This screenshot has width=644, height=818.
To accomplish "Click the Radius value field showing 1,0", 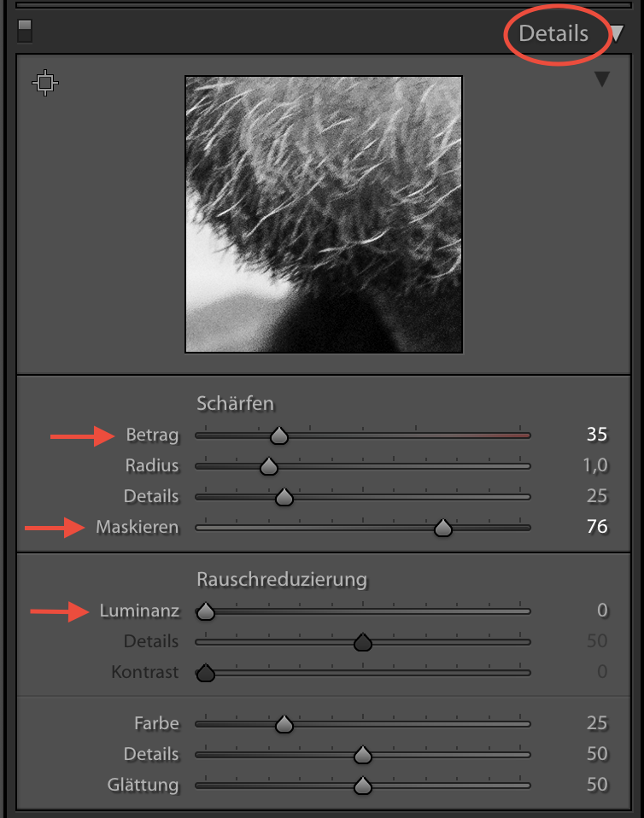I will [x=594, y=465].
